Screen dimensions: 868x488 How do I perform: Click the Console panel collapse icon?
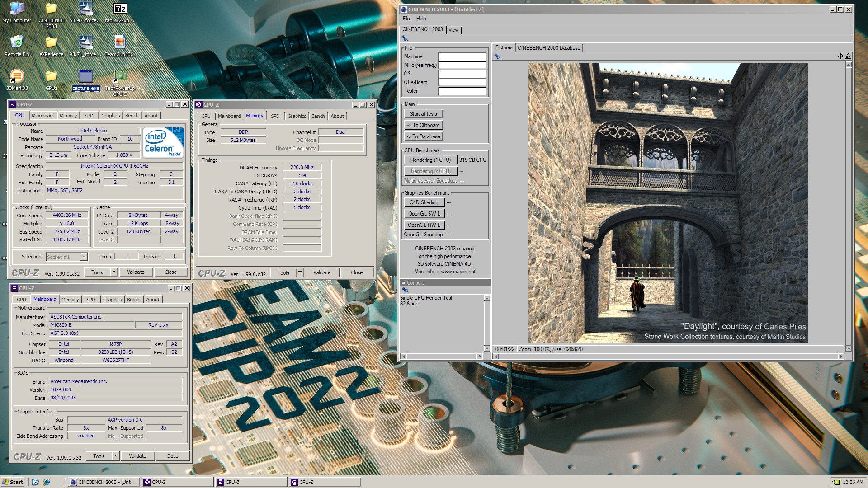click(x=403, y=283)
